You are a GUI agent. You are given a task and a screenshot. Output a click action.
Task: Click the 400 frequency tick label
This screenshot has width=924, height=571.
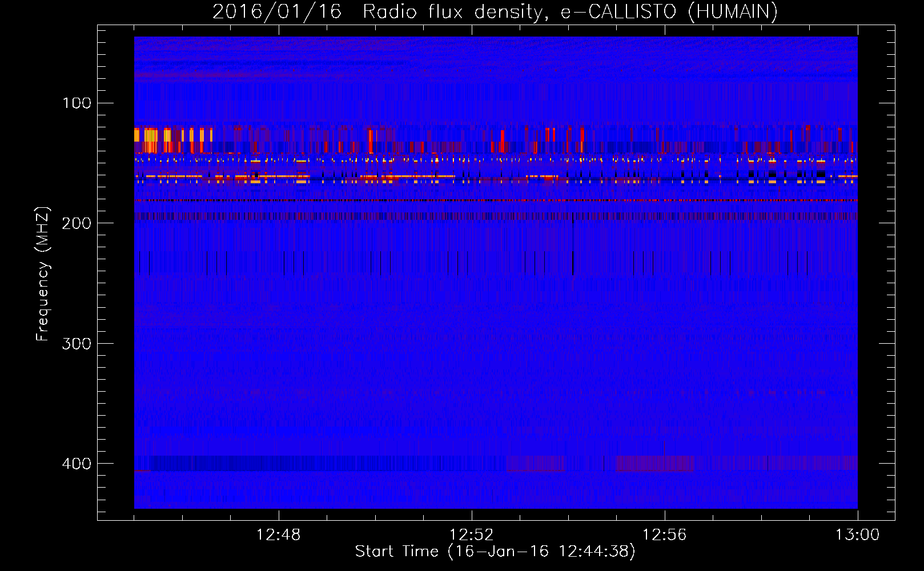(77, 464)
